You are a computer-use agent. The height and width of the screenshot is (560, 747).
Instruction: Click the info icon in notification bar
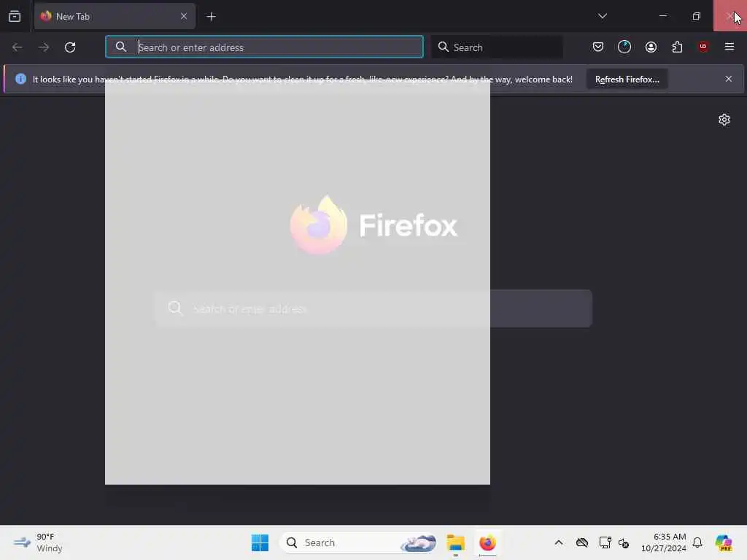[20, 79]
